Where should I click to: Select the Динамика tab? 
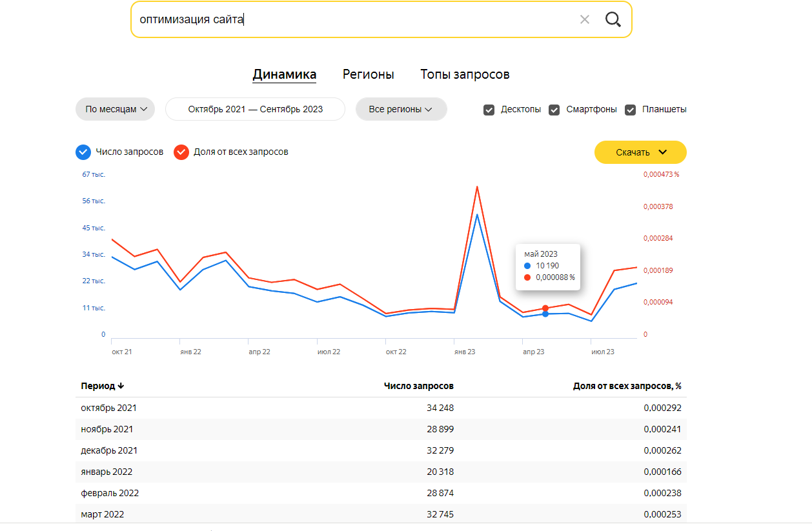pyautogui.click(x=284, y=74)
